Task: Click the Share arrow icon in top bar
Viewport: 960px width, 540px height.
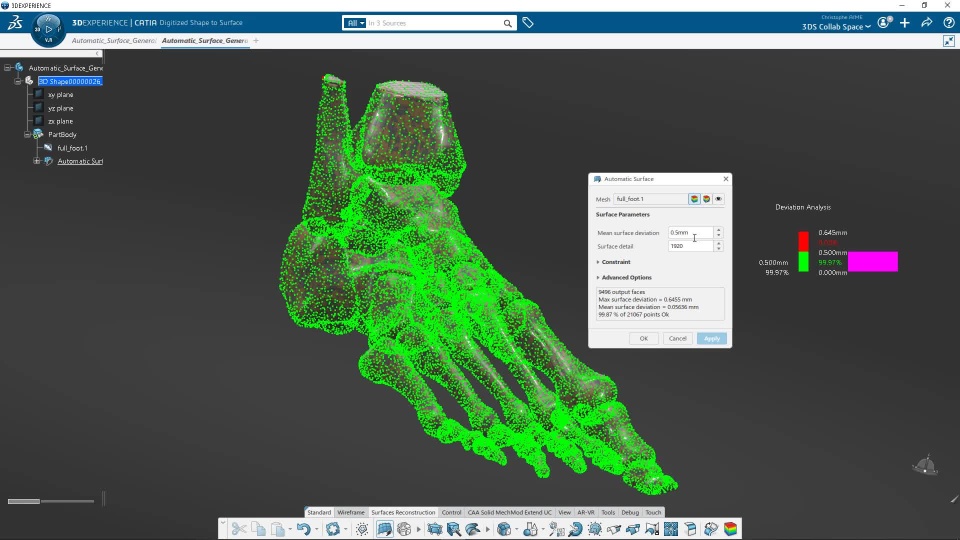Action: coord(926,23)
